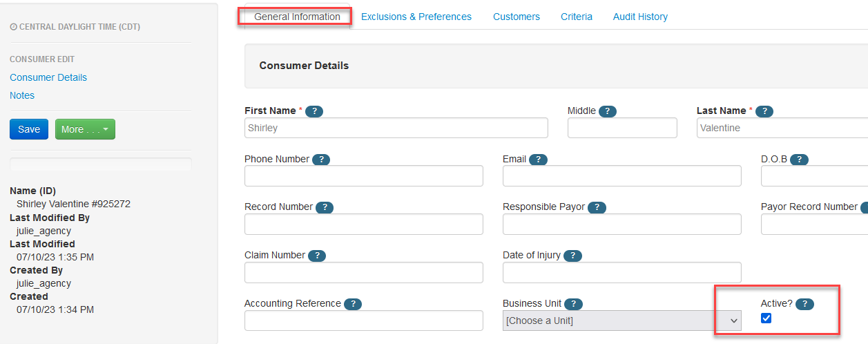The image size is (868, 344).
Task: Focus the Record Number input field
Action: tap(364, 224)
